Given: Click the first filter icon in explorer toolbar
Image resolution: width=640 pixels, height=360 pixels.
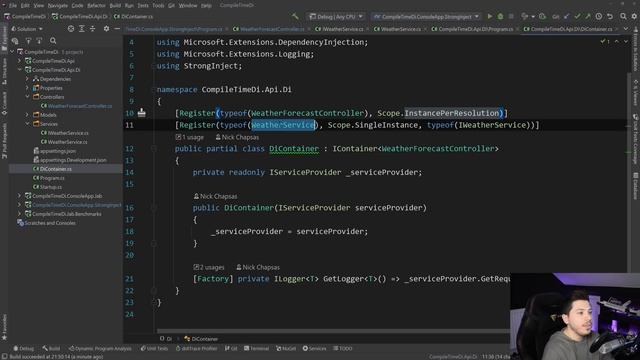Looking at the screenshot, I should coord(28,40).
